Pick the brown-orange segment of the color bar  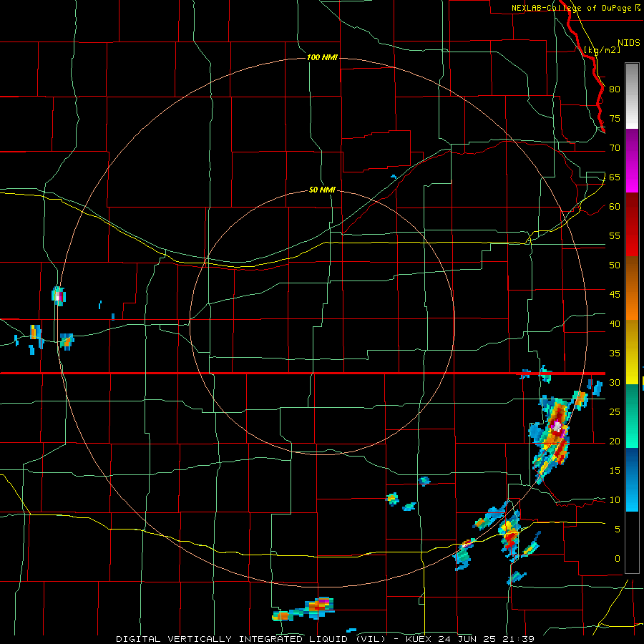(x=632, y=288)
